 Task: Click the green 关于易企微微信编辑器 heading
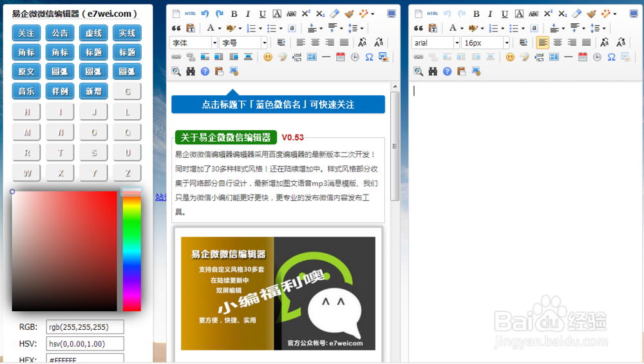pyautogui.click(x=226, y=137)
